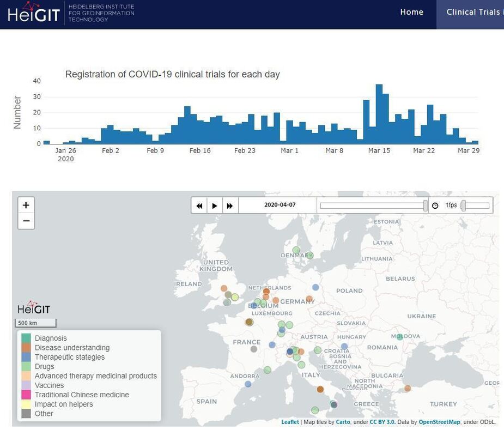Click the HeiGIT logo in the header
The height and width of the screenshot is (436, 504).
tap(34, 13)
